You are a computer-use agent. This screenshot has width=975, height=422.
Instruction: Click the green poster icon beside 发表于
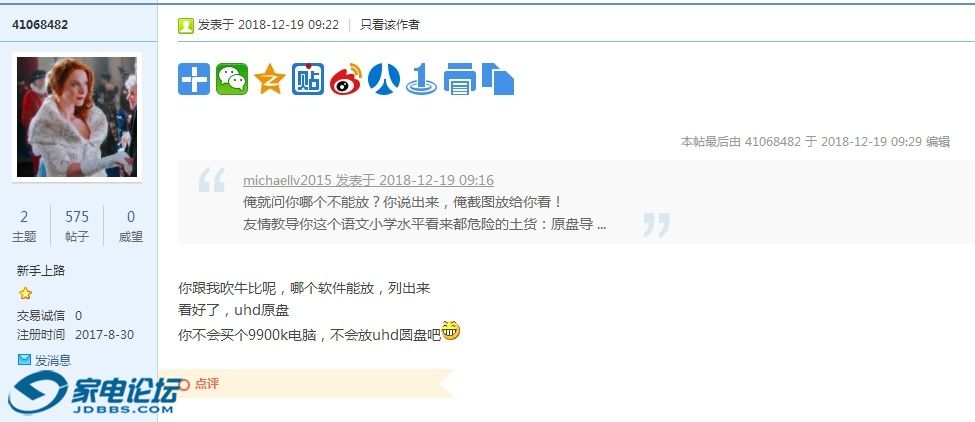click(x=185, y=25)
